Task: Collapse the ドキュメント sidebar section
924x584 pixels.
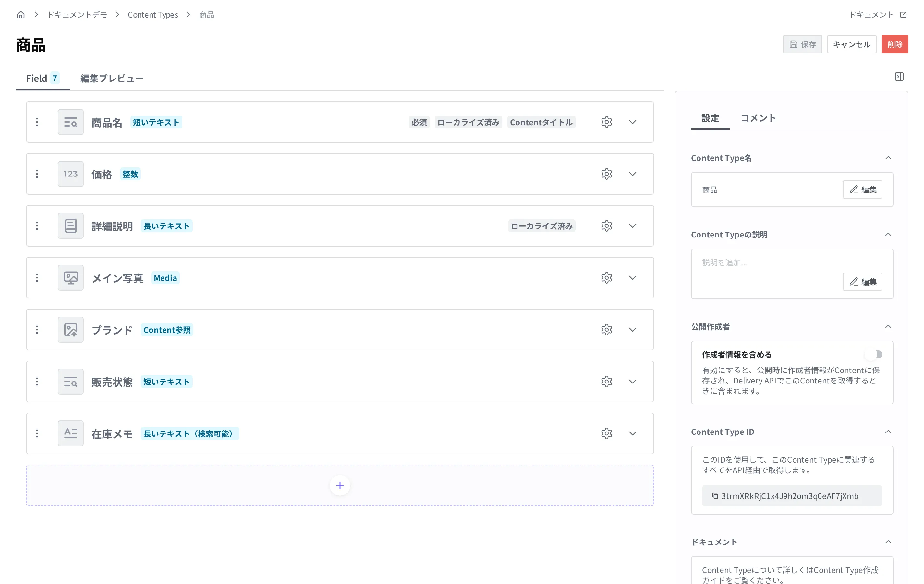Action: pyautogui.click(x=888, y=542)
